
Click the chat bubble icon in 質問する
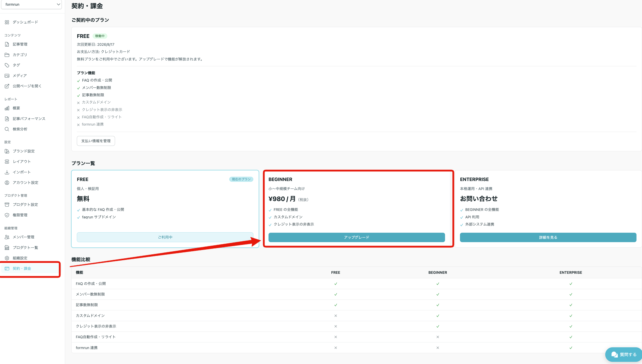point(614,355)
